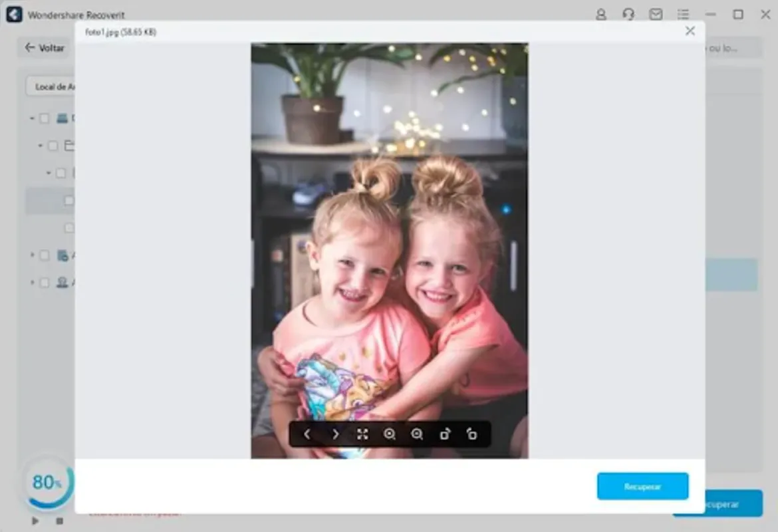Tick the checkbox beside the file-type icon
The width and height of the screenshot is (778, 532).
(44, 255)
